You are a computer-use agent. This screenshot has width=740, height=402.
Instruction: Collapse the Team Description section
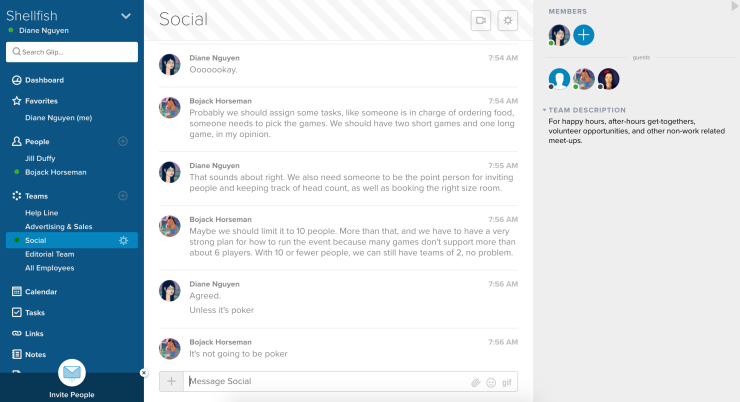(544, 110)
